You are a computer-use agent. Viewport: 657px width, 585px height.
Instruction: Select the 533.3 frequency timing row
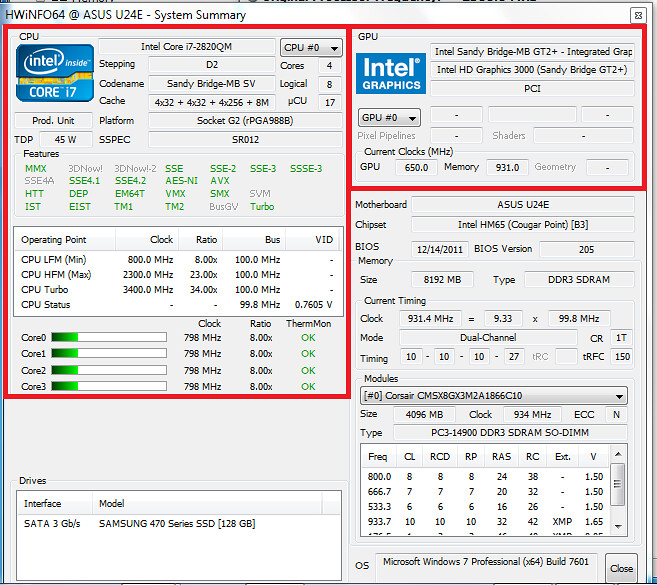[485, 507]
